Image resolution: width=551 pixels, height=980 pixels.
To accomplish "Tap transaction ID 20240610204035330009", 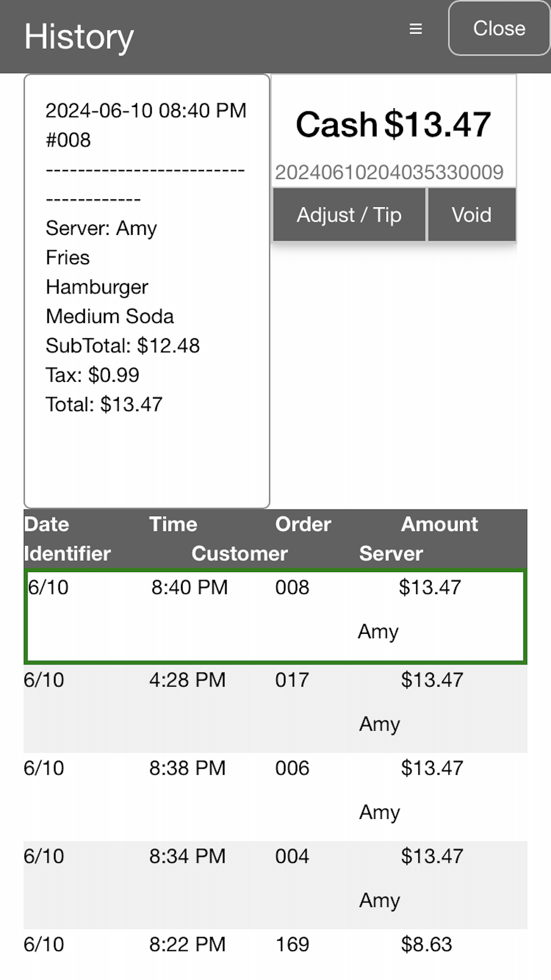I will [x=389, y=172].
